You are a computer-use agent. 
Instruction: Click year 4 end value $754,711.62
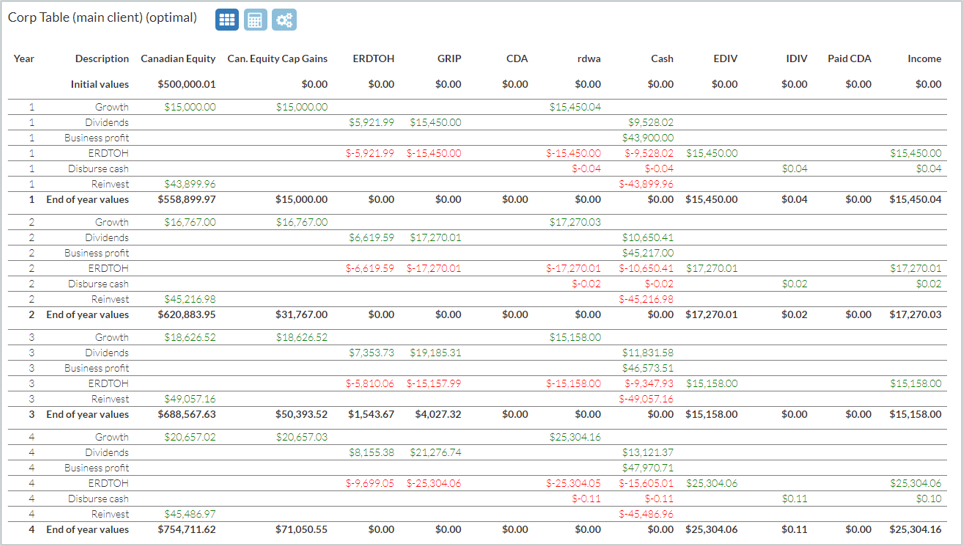click(x=187, y=529)
